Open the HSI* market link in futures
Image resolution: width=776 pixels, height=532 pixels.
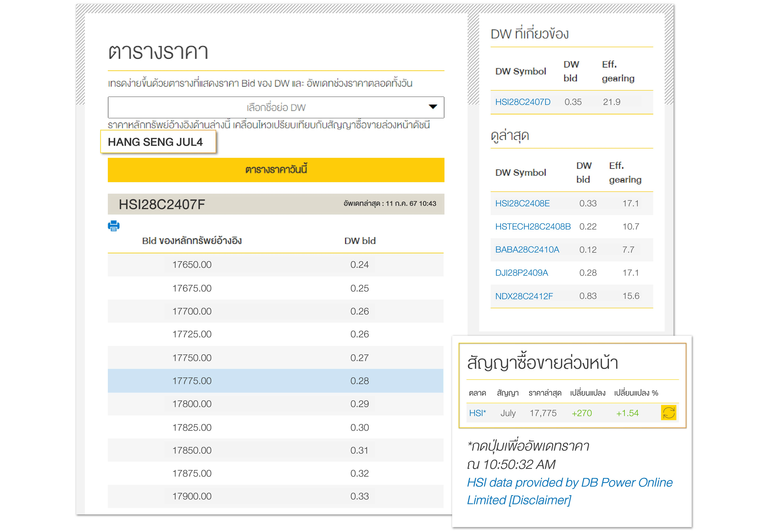478,413
